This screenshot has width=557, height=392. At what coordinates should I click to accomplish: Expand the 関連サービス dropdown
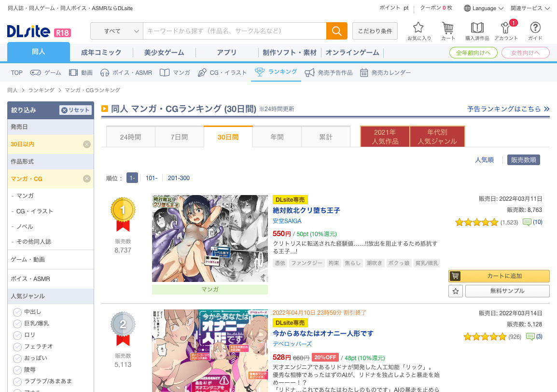tap(530, 8)
